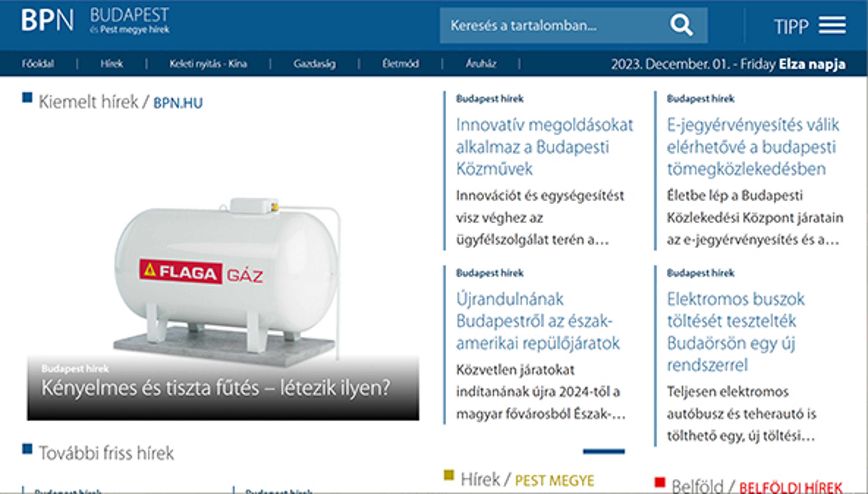The width and height of the screenshot is (868, 494).
Task: Click the BPN.HU link beside Kiemelt hírek
Action: point(178,103)
